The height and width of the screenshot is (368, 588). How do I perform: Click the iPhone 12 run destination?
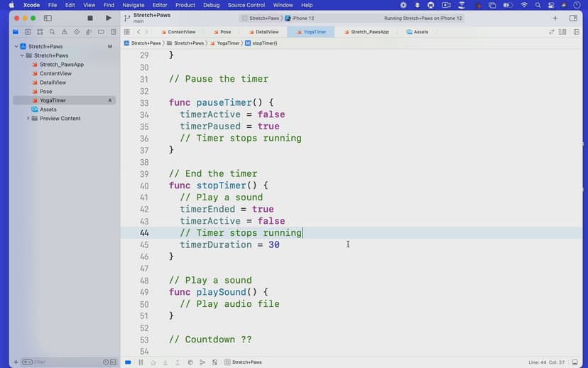coord(305,18)
